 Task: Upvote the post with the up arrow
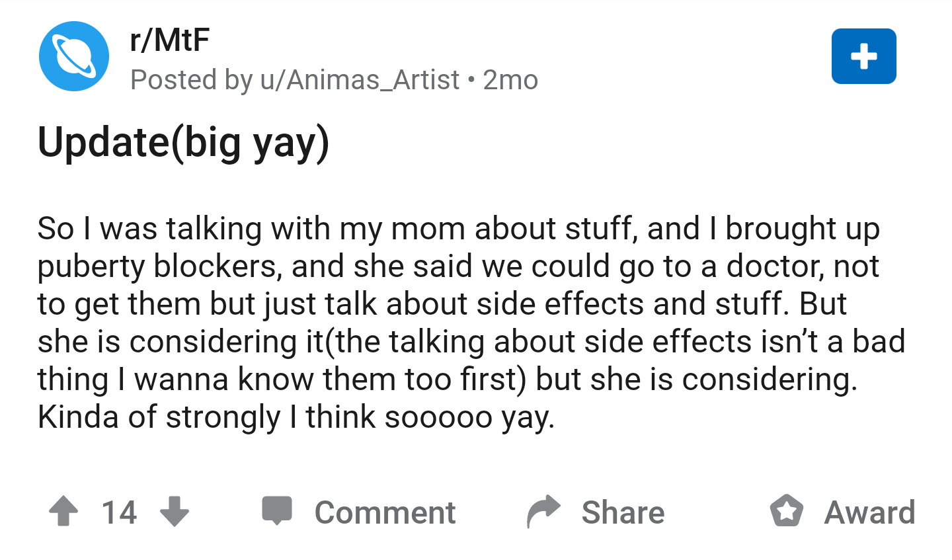coord(63,511)
